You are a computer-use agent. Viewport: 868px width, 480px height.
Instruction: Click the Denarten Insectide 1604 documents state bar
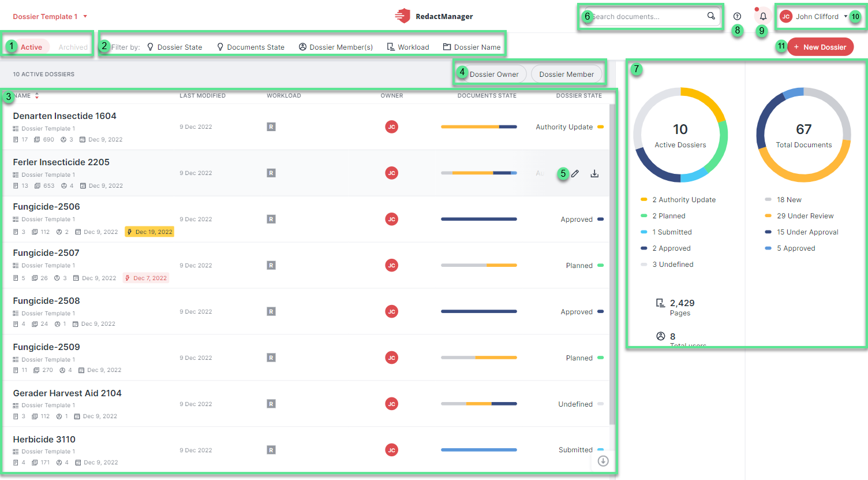pos(479,126)
